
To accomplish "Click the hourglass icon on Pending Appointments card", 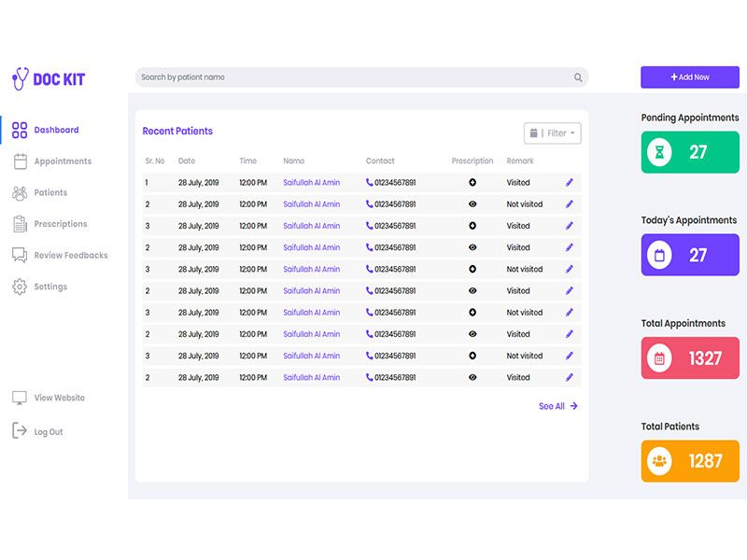I will [x=660, y=152].
